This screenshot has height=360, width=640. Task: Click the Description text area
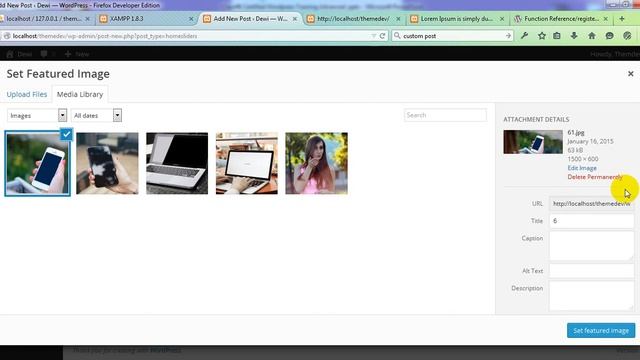point(591,296)
